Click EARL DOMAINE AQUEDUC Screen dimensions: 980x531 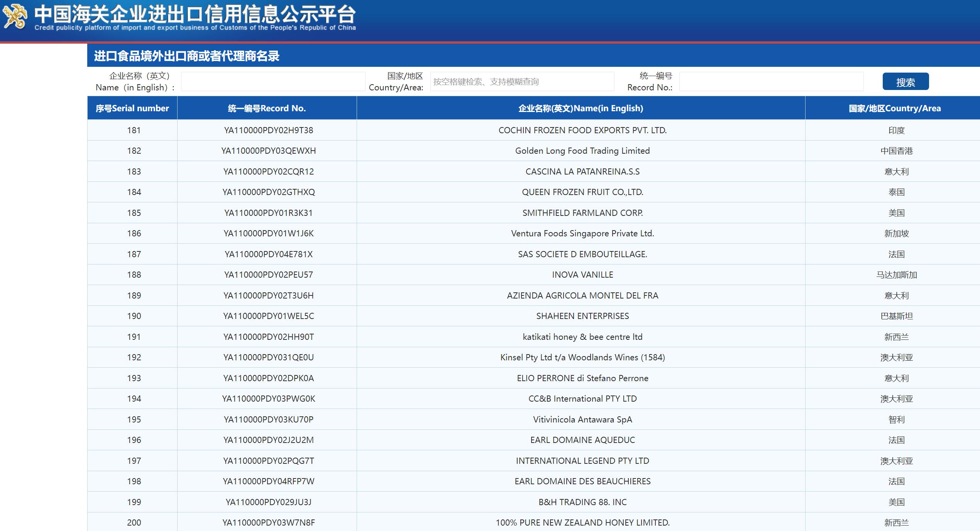click(x=582, y=440)
